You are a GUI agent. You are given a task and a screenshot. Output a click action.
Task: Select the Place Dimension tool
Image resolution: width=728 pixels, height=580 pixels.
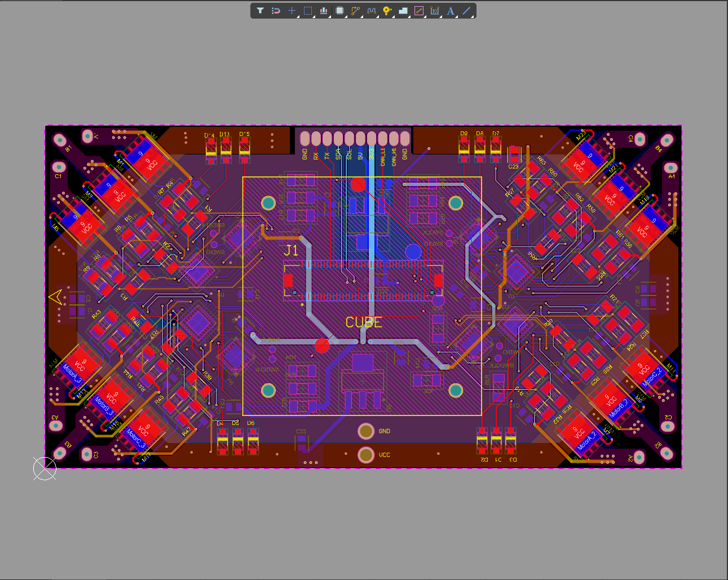click(x=435, y=11)
